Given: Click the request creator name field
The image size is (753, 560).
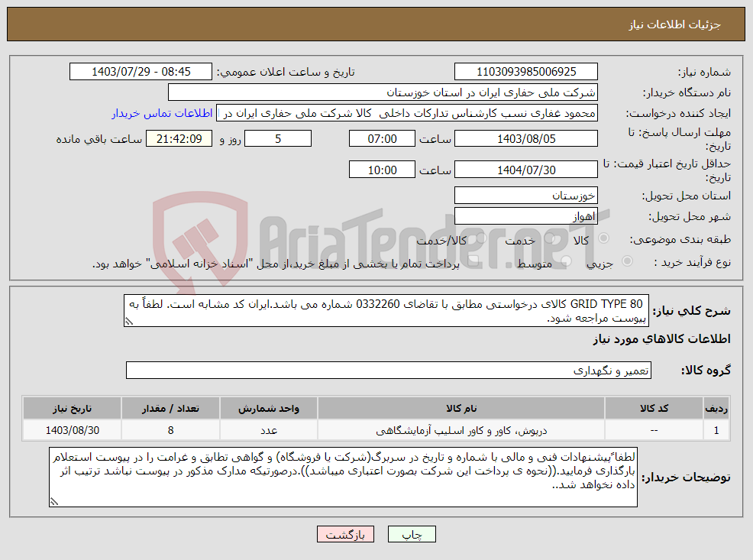Looking at the screenshot, I should 407,113.
